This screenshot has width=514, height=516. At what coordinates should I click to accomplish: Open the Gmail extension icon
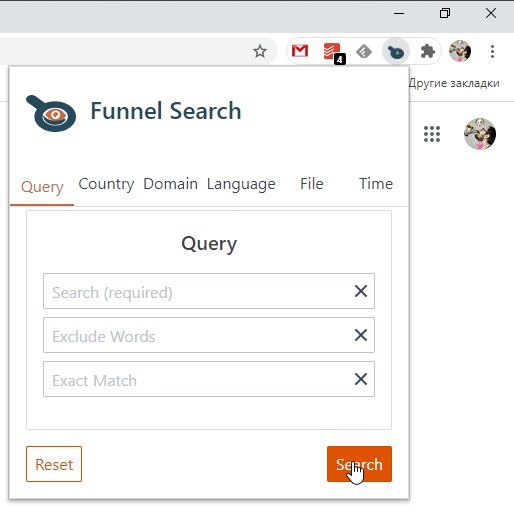tap(300, 51)
